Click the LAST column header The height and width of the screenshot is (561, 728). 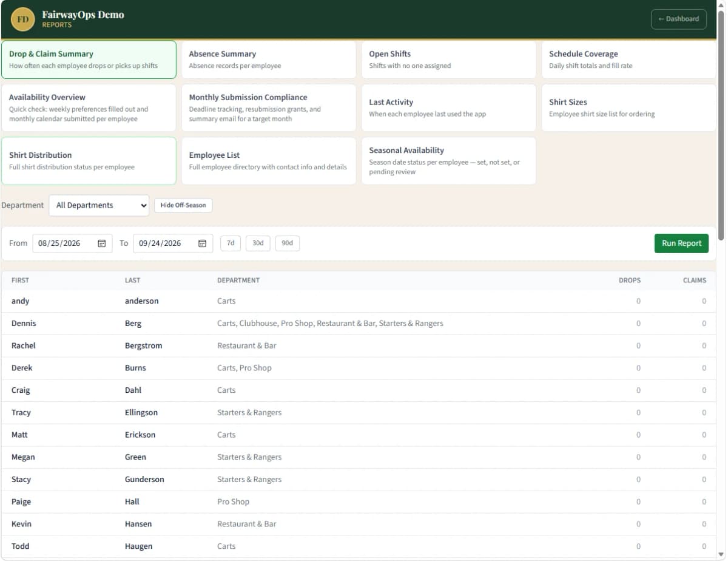[x=132, y=280]
